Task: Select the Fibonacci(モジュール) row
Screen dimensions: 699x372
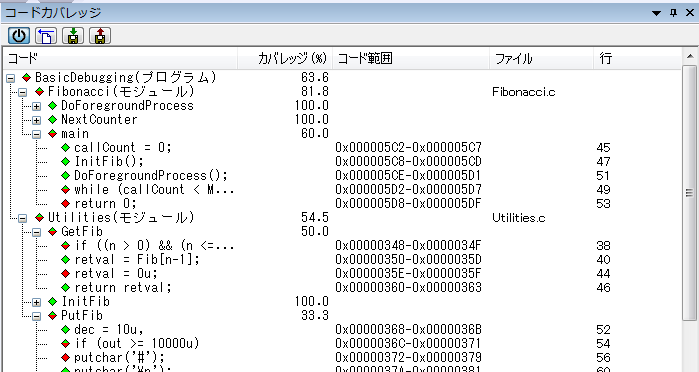Action: pos(342,92)
